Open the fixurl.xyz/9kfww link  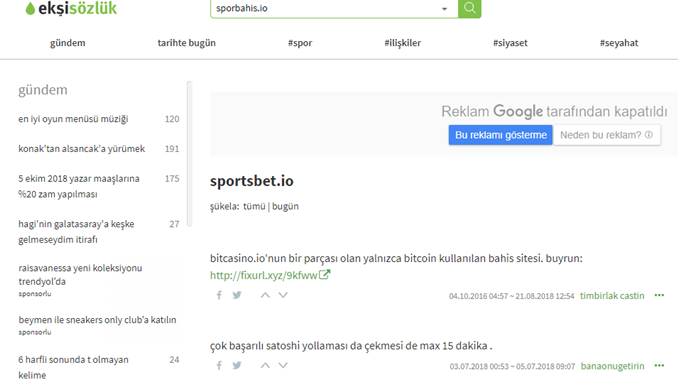point(264,275)
